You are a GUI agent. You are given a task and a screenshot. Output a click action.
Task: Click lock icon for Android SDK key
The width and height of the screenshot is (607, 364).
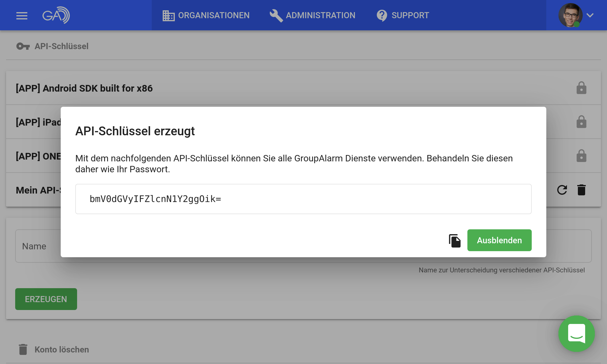click(x=581, y=88)
